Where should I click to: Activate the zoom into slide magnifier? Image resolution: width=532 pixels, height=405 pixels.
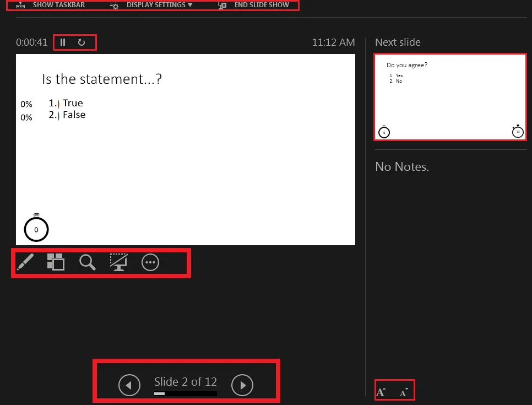[87, 262]
